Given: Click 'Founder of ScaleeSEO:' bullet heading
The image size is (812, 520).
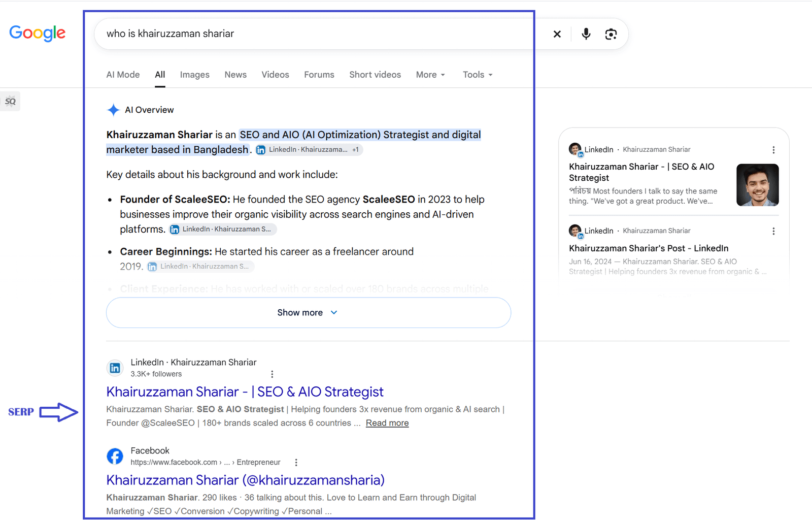Looking at the screenshot, I should [x=175, y=200].
